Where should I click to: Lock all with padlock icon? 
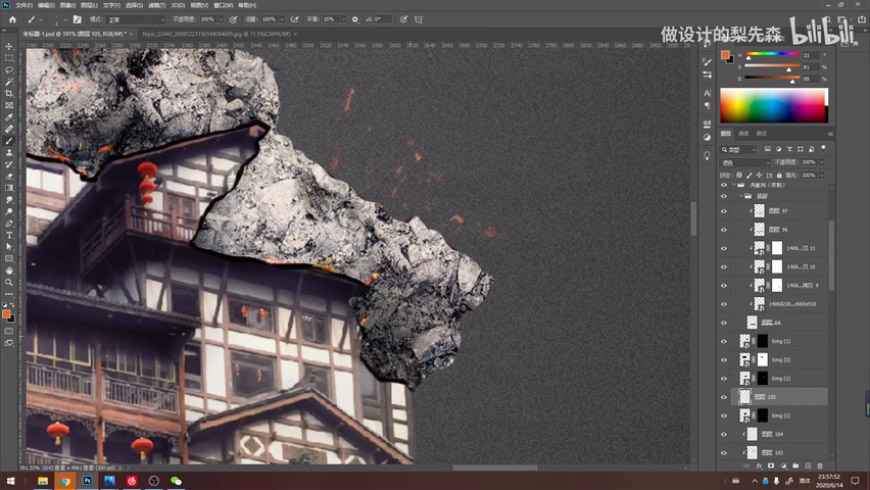[x=779, y=175]
